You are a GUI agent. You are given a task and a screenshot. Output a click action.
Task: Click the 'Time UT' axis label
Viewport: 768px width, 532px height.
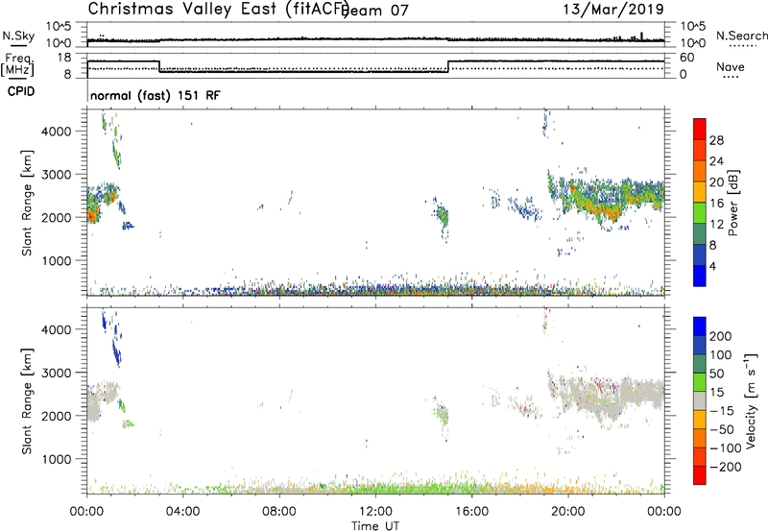click(x=375, y=526)
